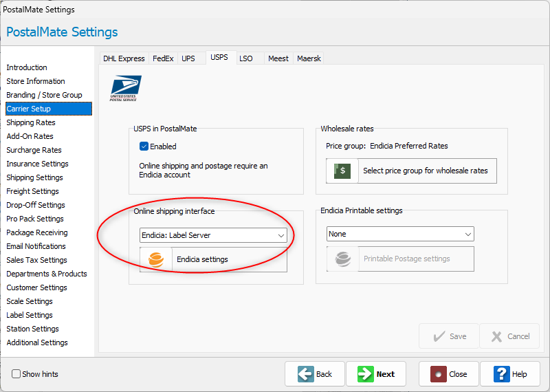550x392 pixels.
Task: Switch to the Meest tab
Action: 278,58
